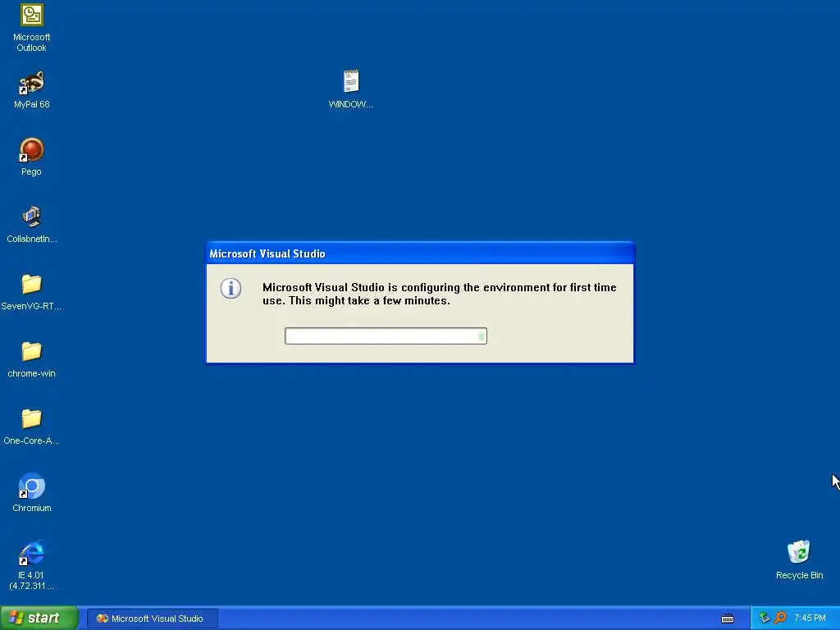Click the 7:45 PM clock

tap(810, 619)
